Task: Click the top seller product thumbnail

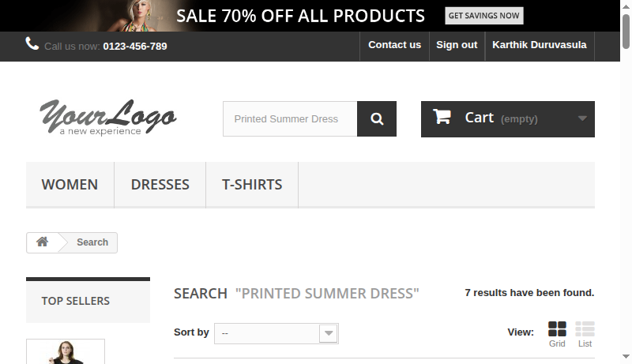Action: pyautogui.click(x=66, y=352)
